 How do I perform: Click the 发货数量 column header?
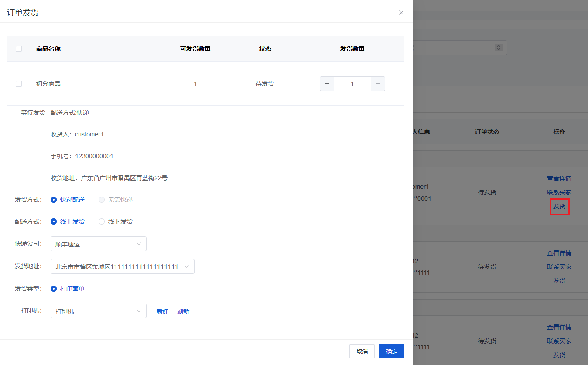tap(352, 49)
